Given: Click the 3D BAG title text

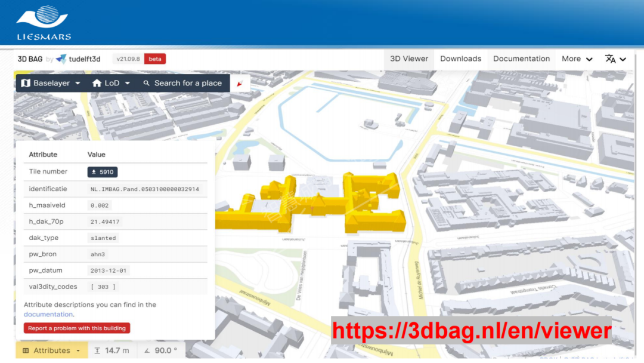Looking at the screenshot, I should pyautogui.click(x=30, y=59).
